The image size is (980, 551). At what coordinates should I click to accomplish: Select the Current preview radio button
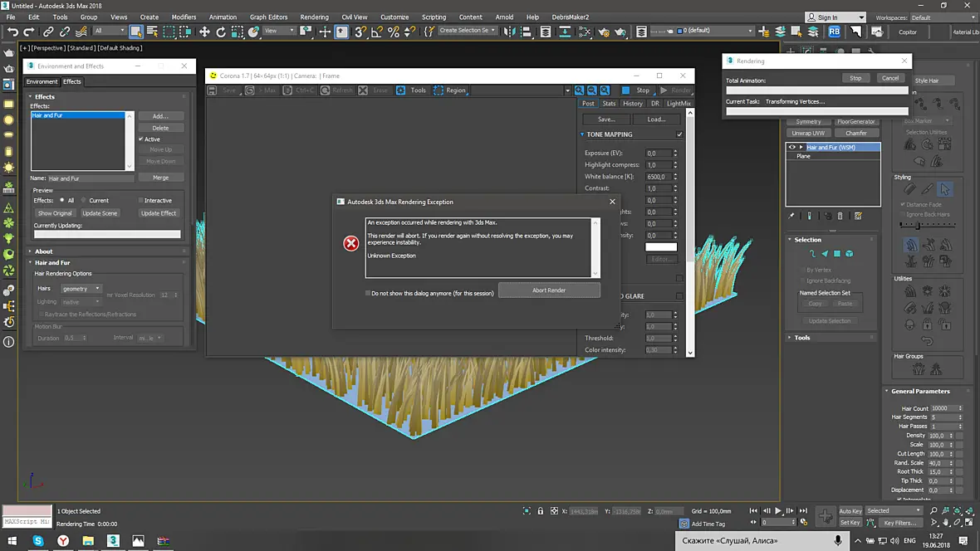[x=84, y=201]
